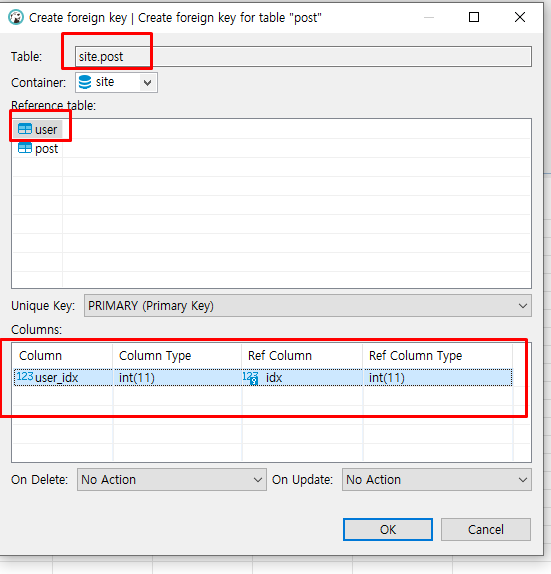Click the Column Type header

click(x=155, y=355)
